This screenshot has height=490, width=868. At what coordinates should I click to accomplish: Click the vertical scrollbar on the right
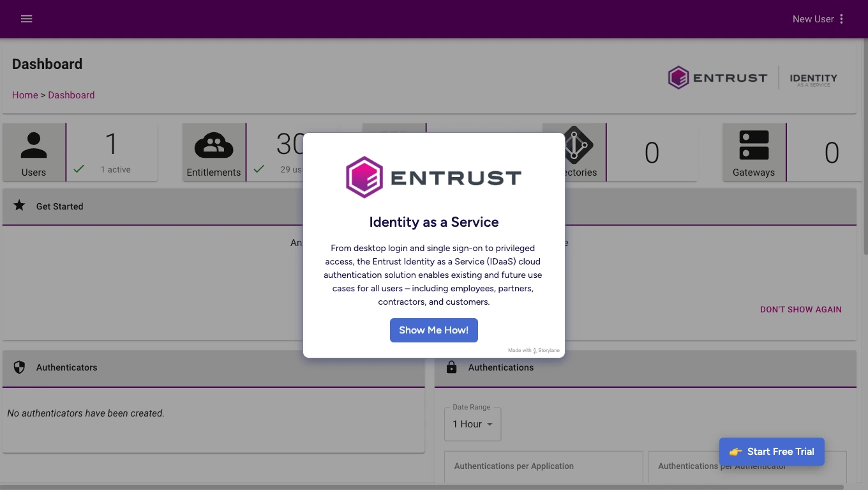tap(865, 147)
